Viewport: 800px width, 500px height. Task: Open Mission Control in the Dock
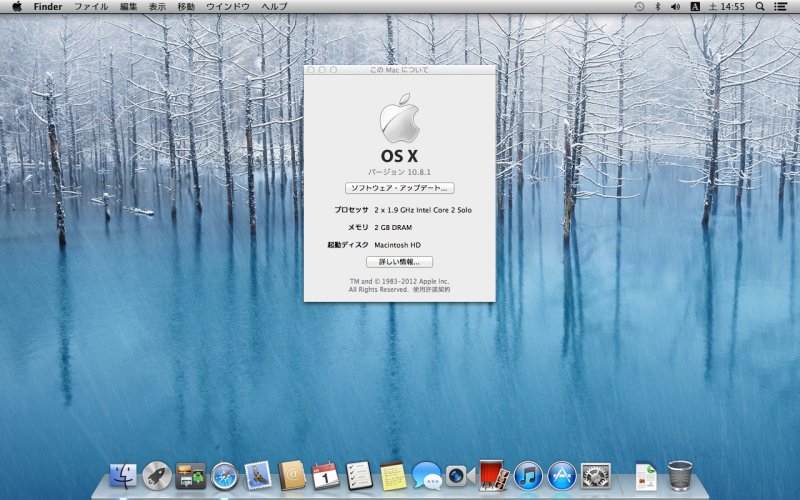tap(190, 476)
